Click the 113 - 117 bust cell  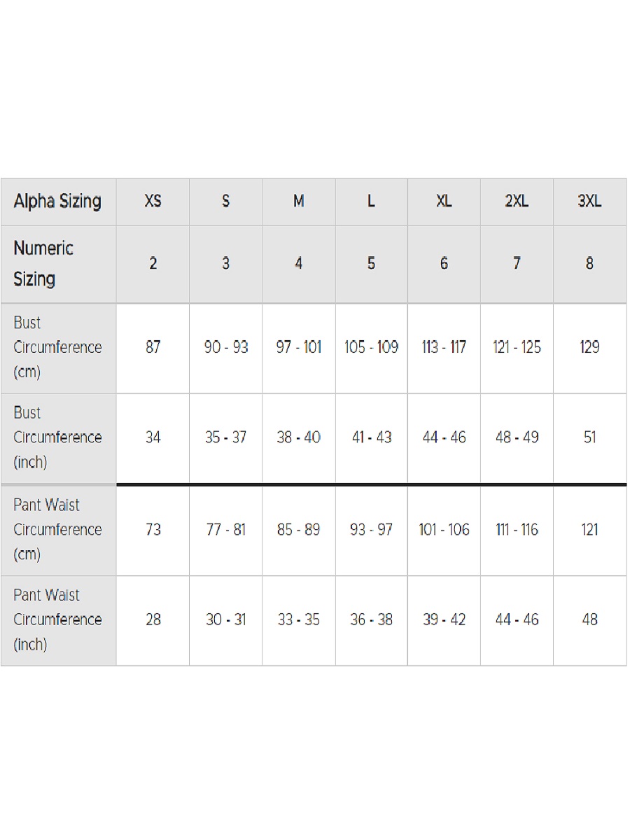(x=444, y=347)
